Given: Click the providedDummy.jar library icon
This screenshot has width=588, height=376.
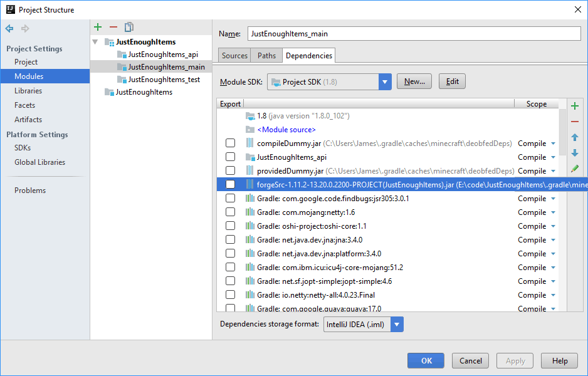Looking at the screenshot, I should [x=249, y=170].
